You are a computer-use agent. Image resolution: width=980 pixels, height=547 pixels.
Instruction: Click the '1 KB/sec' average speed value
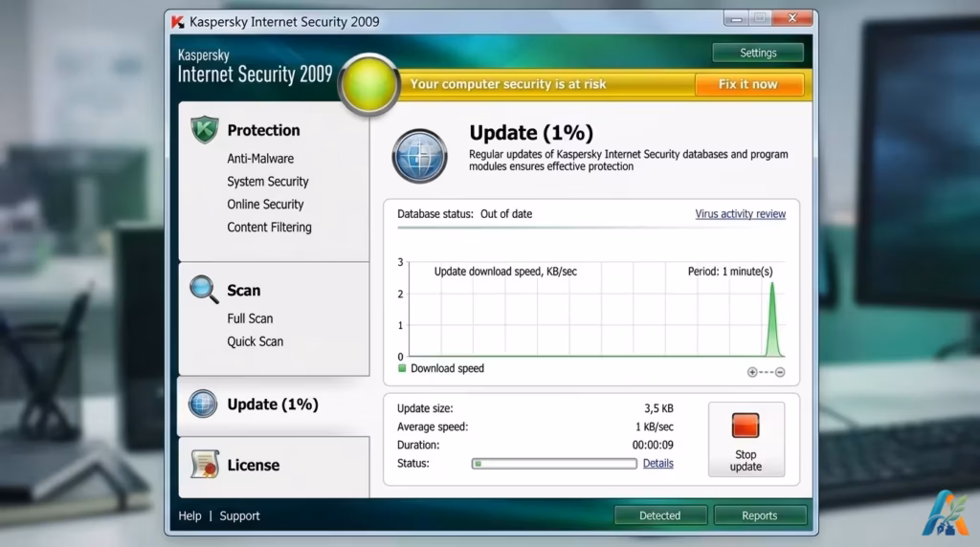(655, 427)
